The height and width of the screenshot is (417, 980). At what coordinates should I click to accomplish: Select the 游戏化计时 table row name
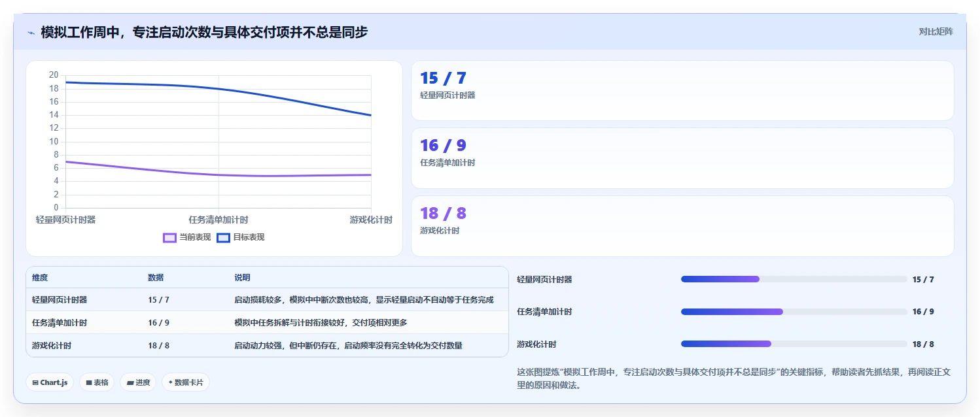[x=52, y=346]
